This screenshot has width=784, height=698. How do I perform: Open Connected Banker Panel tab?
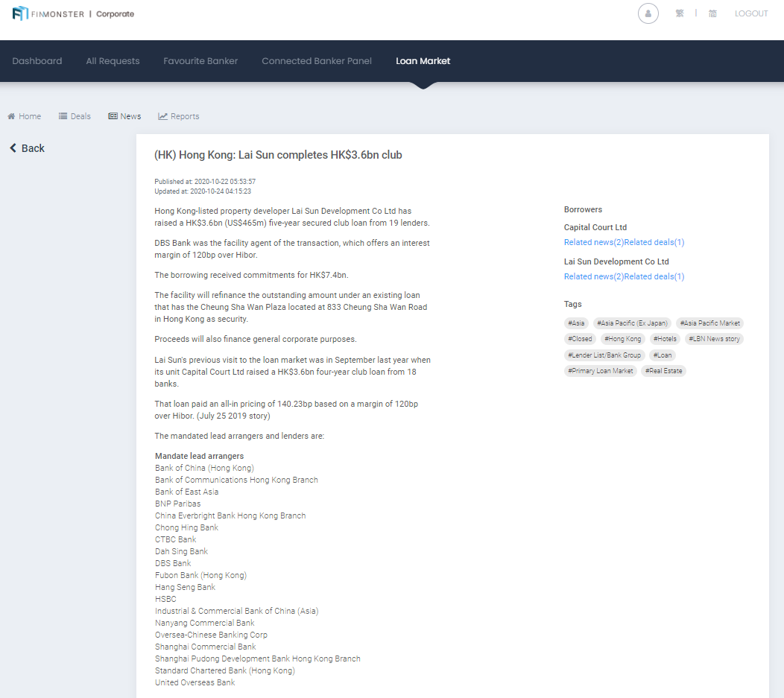point(317,61)
